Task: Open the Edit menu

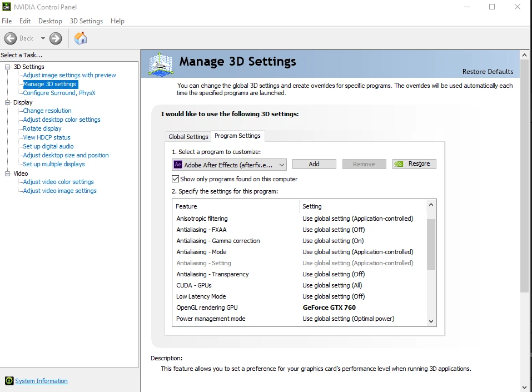Action: click(x=25, y=21)
